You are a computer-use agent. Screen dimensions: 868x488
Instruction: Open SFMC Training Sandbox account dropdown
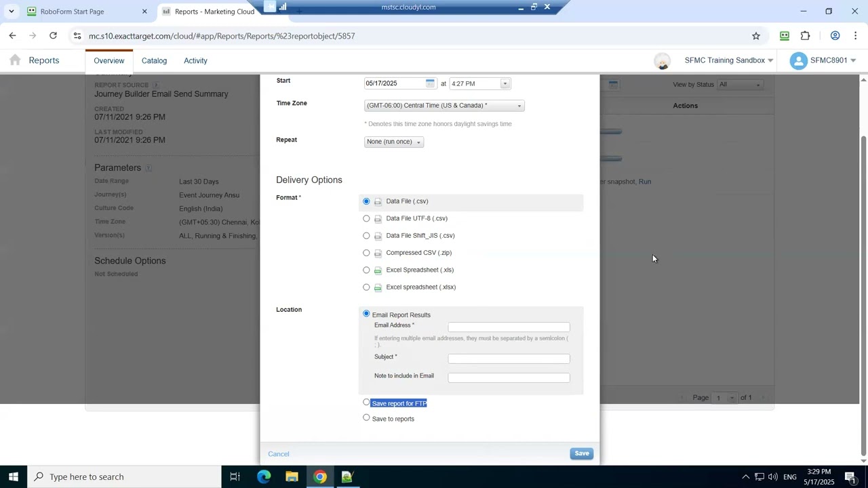tap(729, 60)
